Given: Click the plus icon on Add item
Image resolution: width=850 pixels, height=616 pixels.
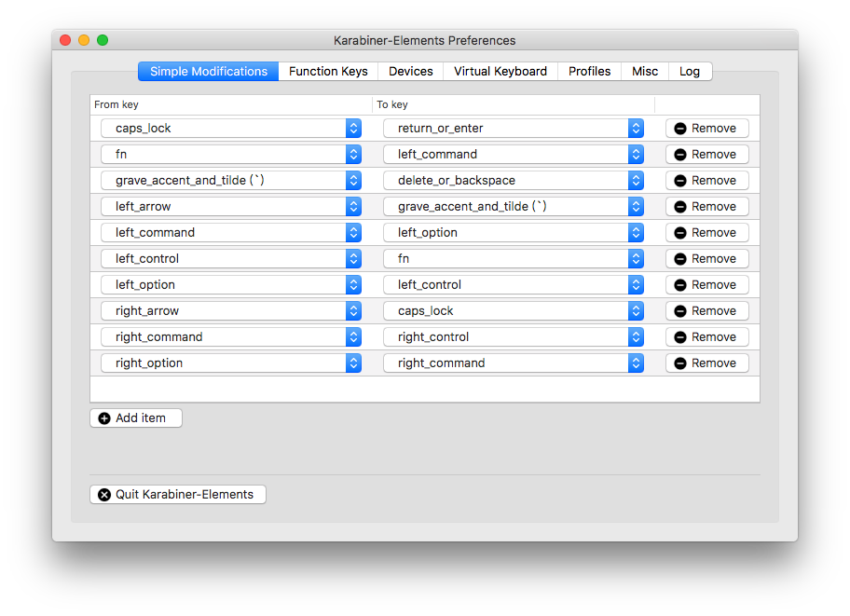Looking at the screenshot, I should [x=104, y=418].
